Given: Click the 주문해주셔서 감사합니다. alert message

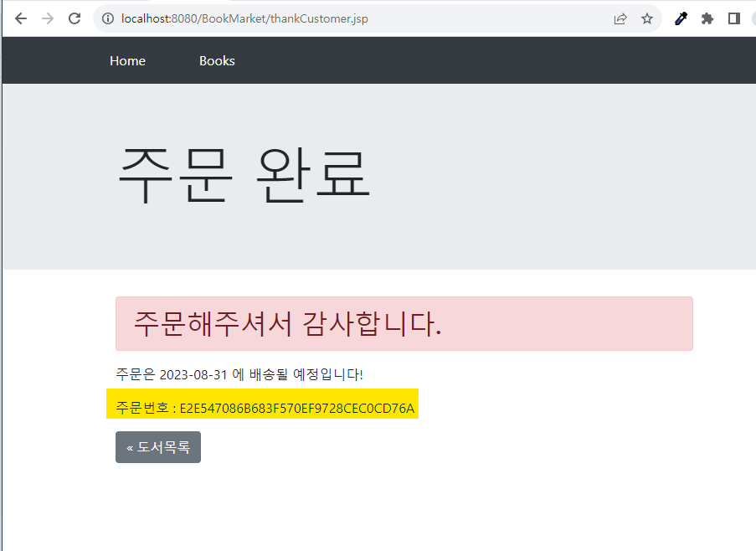Looking at the screenshot, I should tap(404, 323).
